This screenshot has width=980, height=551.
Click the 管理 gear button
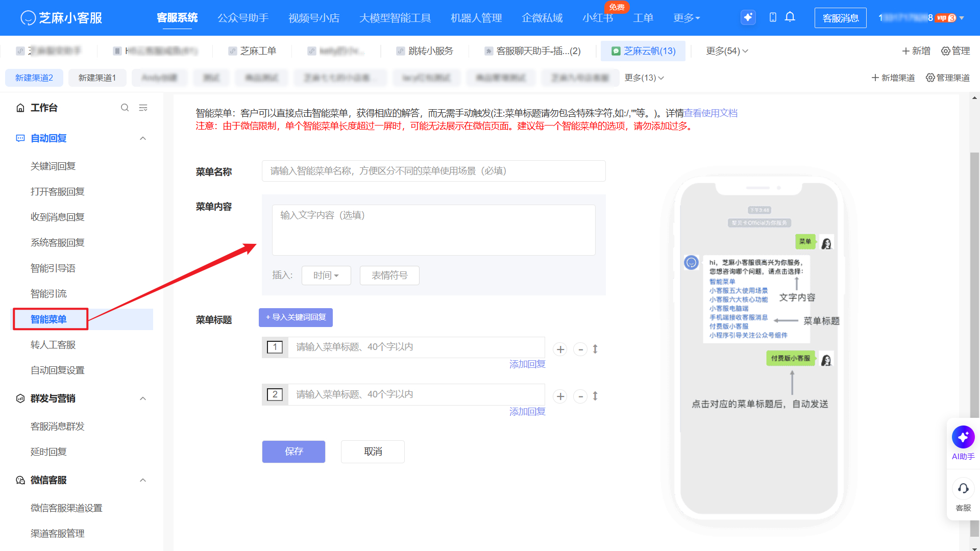955,51
